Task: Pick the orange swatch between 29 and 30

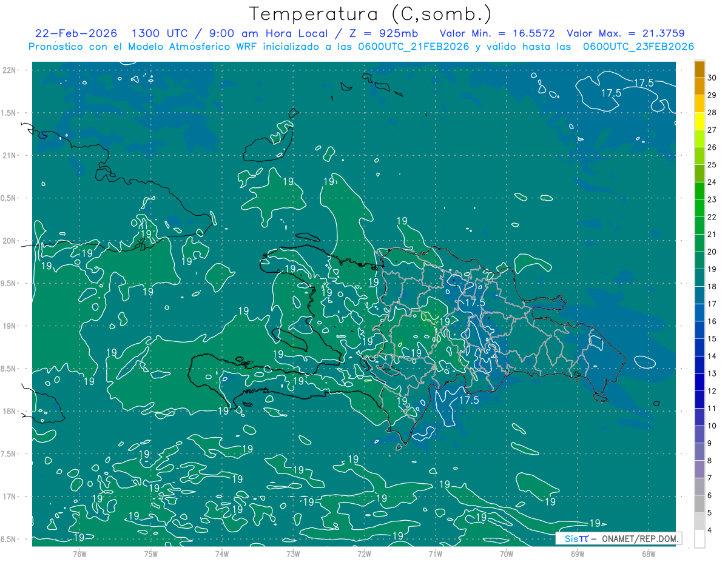Action: pos(699,86)
